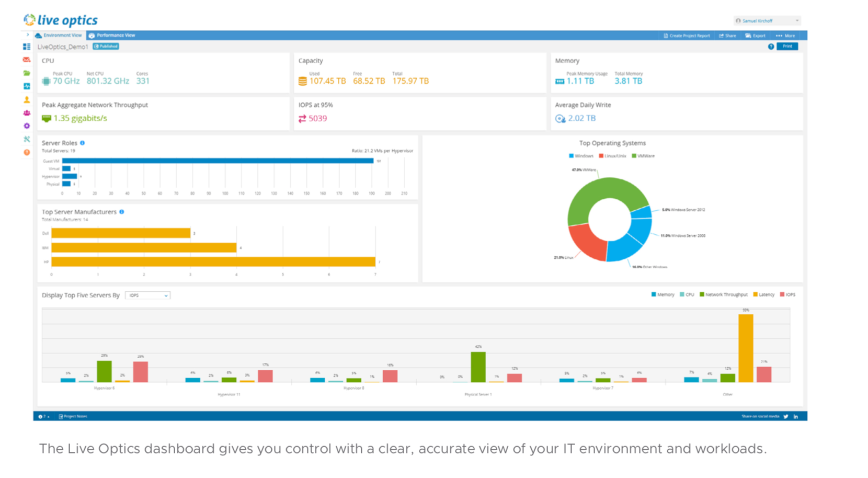Click the blue help question mark icon
Screen dimensions: 868x478
pos(771,47)
